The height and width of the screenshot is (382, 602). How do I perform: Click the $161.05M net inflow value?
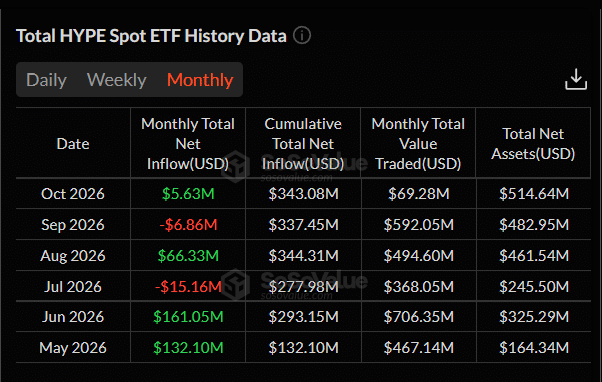(x=188, y=317)
